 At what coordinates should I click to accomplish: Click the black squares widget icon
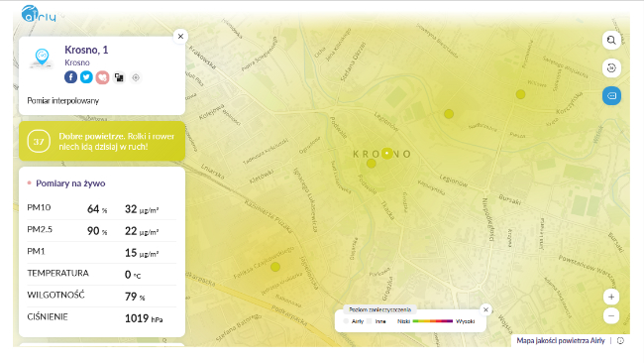point(119,77)
